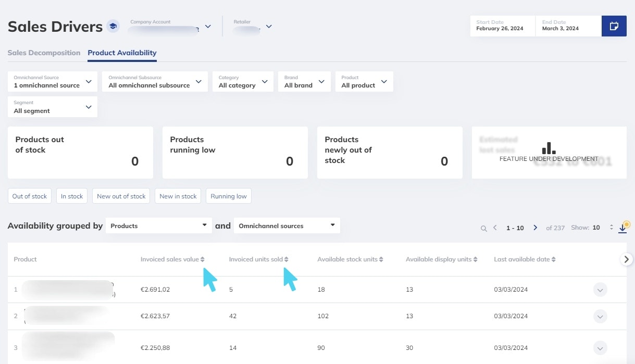Click the graduation cap icon beside Sales Drivers
Screen dimensions: 635x364
click(x=113, y=26)
